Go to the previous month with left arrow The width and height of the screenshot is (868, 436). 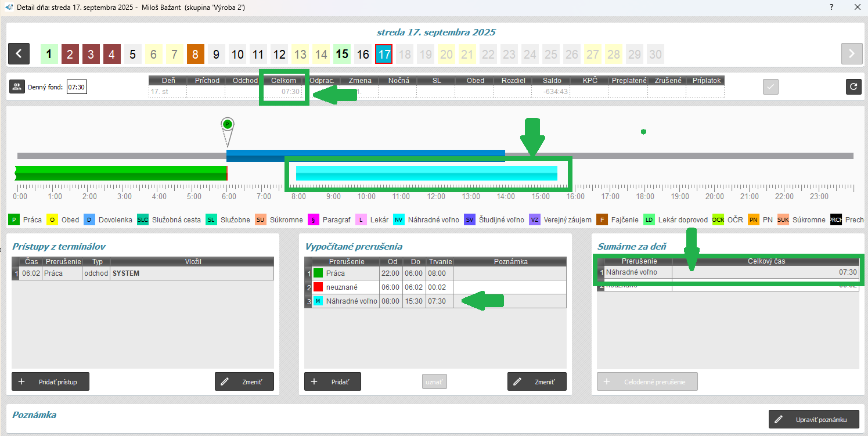[19, 54]
